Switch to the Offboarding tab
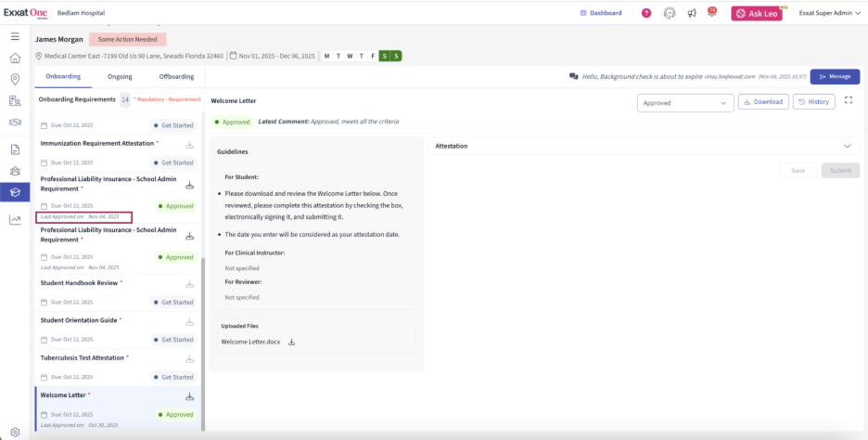 point(176,76)
